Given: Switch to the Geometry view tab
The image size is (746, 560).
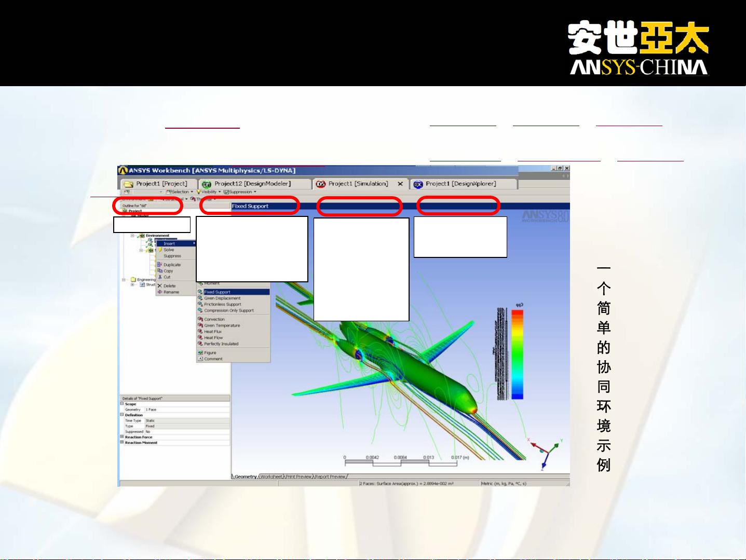Looking at the screenshot, I should tap(245, 476).
